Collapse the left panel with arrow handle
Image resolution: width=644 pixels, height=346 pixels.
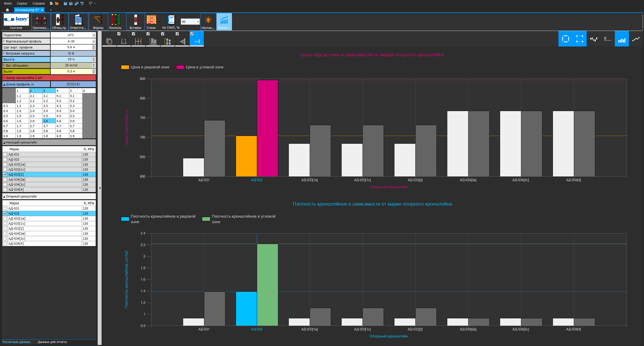click(x=100, y=188)
